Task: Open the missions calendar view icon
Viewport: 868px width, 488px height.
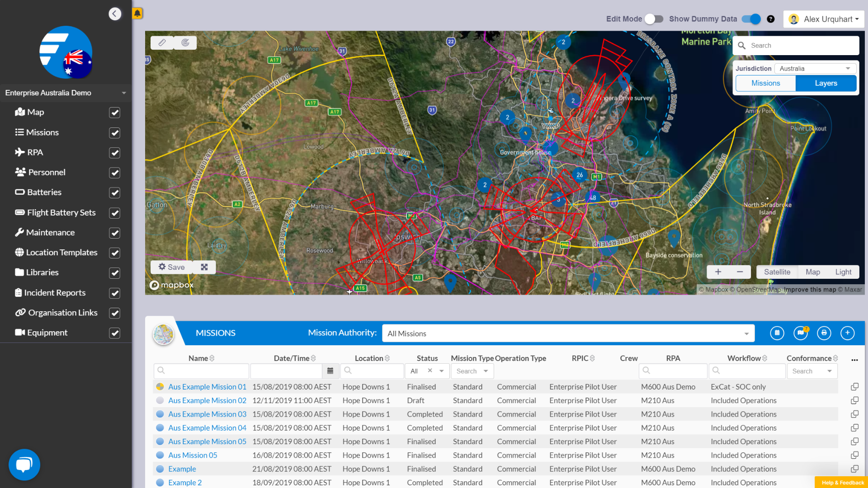Action: tap(777, 333)
